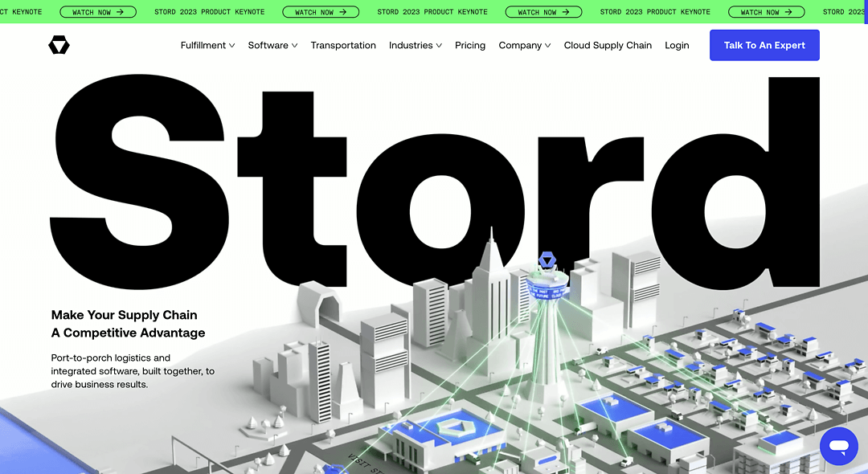The image size is (868, 474).
Task: Visit the Cloud Supply Chain page
Action: click(x=608, y=45)
